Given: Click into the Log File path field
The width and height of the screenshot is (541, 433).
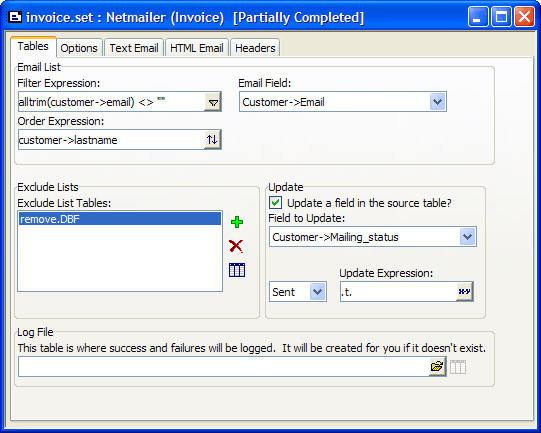Looking at the screenshot, I should [x=224, y=366].
